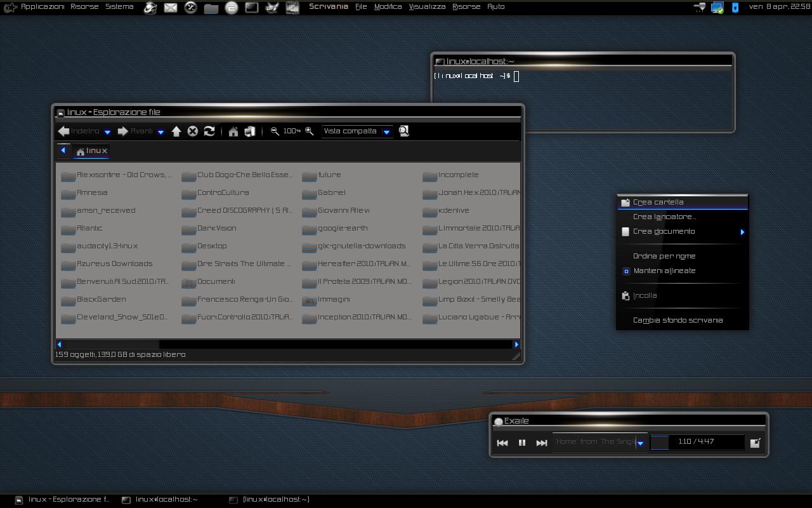Viewport: 812px width, 508px height.
Task: Expand the Avanti history dropdown
Action: coord(160,132)
